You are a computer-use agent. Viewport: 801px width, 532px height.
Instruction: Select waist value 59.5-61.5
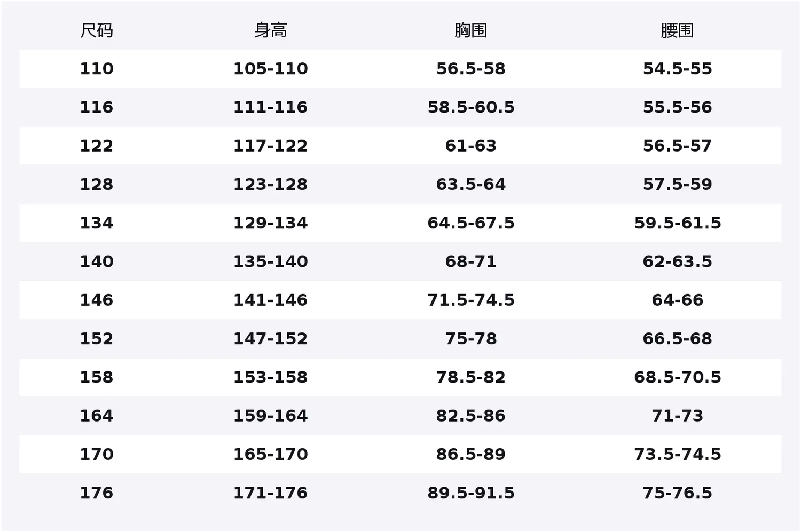(x=677, y=223)
